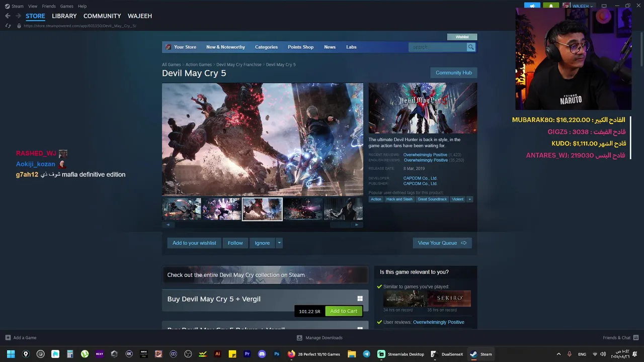The width and height of the screenshot is (644, 362).
Task: Open File Explorer from the taskbar
Action: (352, 354)
